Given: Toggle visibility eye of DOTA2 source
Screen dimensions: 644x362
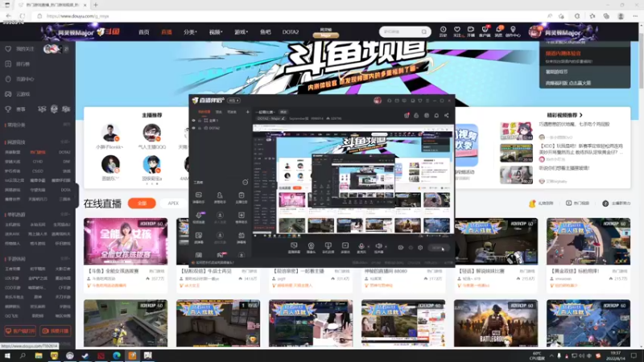Looking at the screenshot, I should [x=194, y=128].
